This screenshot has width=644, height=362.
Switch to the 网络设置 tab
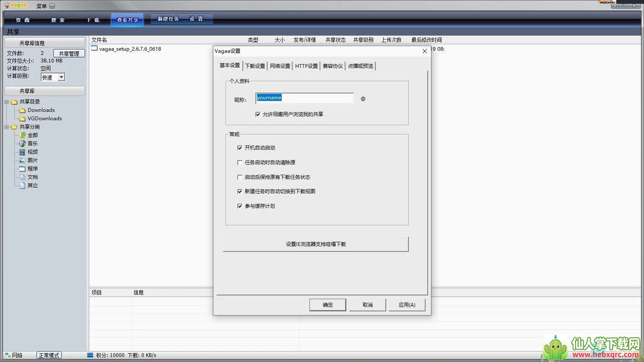[x=280, y=66]
